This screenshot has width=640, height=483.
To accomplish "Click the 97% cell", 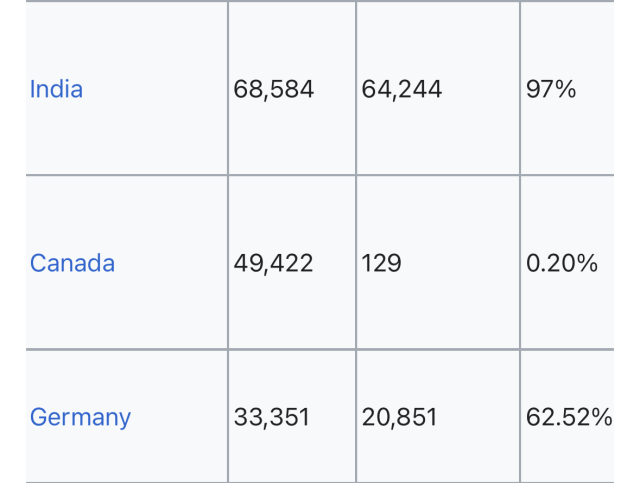I will click(x=551, y=90).
